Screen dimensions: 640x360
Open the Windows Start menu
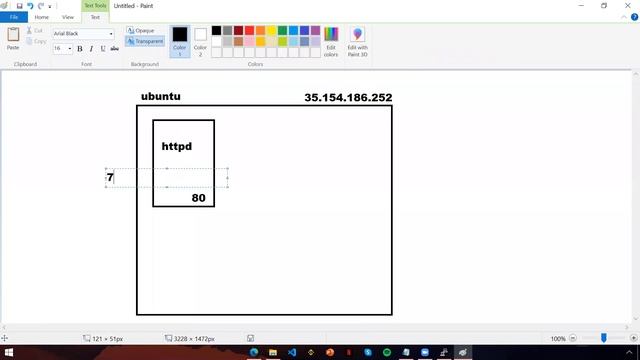(8, 352)
